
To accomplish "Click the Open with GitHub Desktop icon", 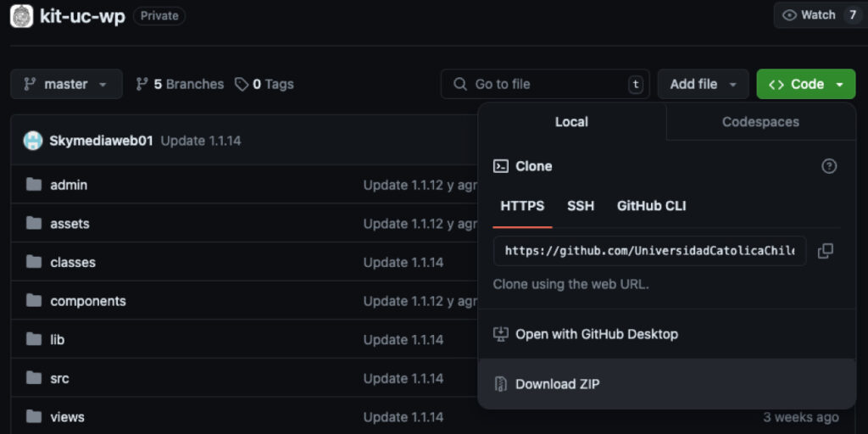I will (501, 334).
